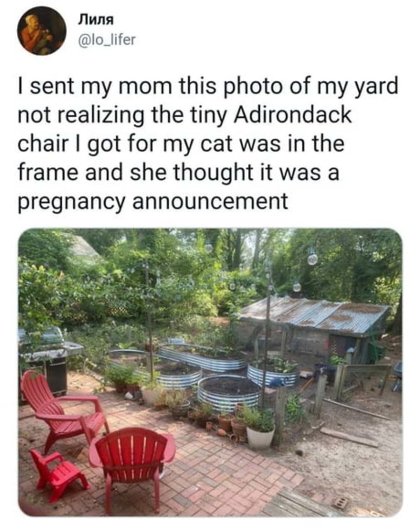Click the white planter pot on patio edge
420x531 pixels.
point(260,436)
